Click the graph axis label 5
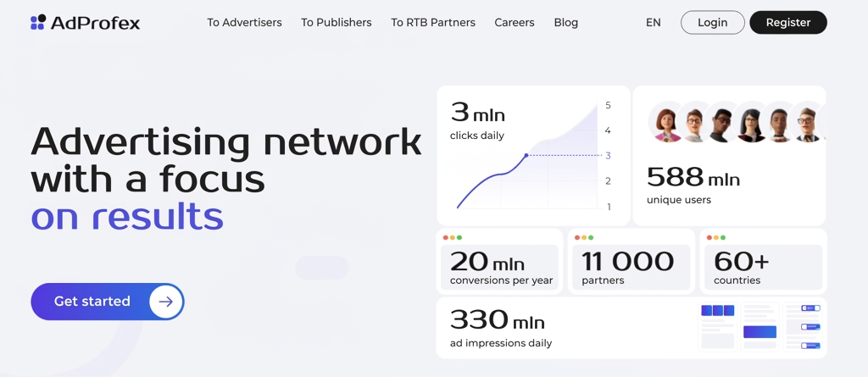Viewport: 868px width, 377px height. [x=608, y=105]
